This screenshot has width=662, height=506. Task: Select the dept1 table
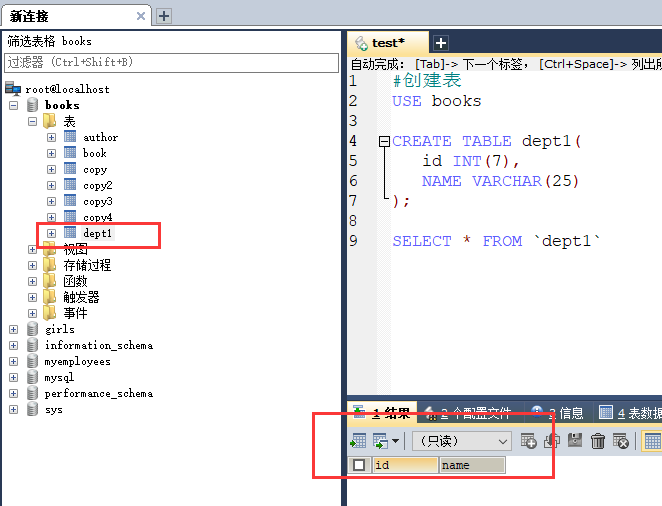tap(98, 233)
